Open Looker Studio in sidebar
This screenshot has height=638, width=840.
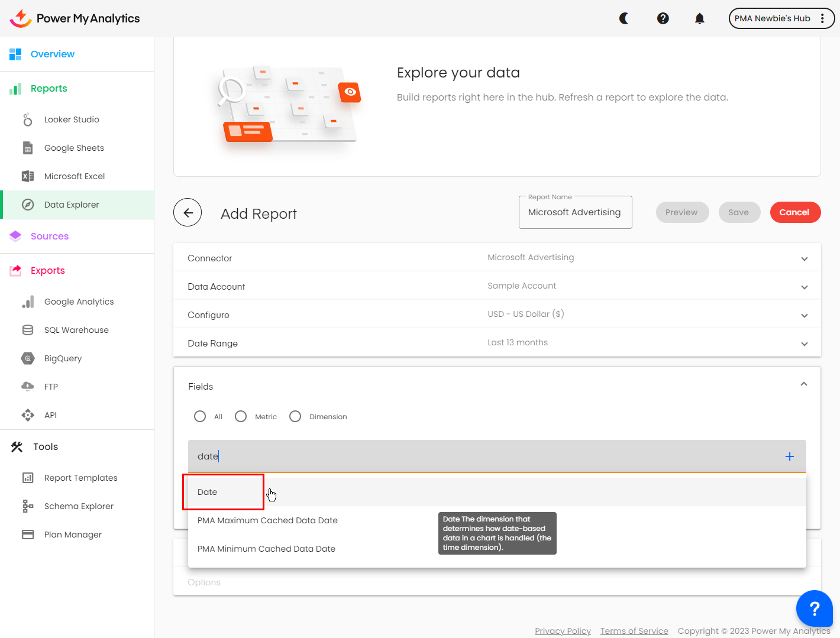[x=72, y=119]
